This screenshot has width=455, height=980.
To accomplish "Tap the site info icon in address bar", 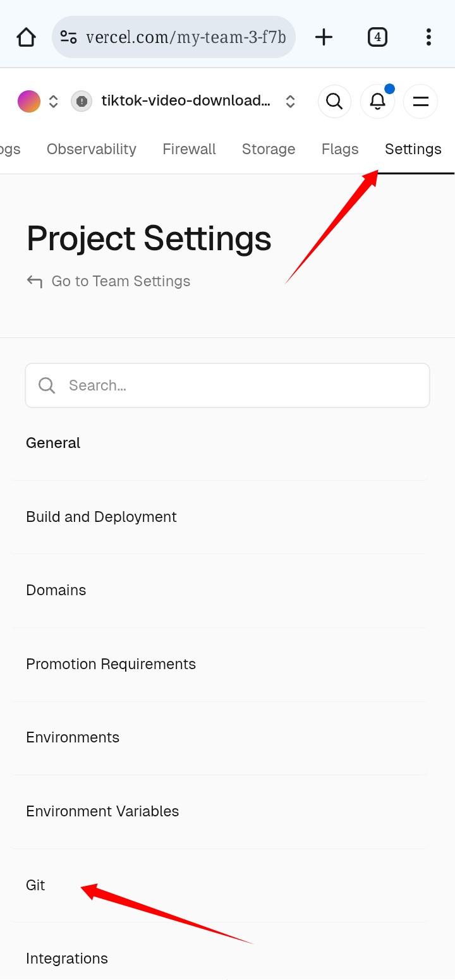I will [x=68, y=37].
